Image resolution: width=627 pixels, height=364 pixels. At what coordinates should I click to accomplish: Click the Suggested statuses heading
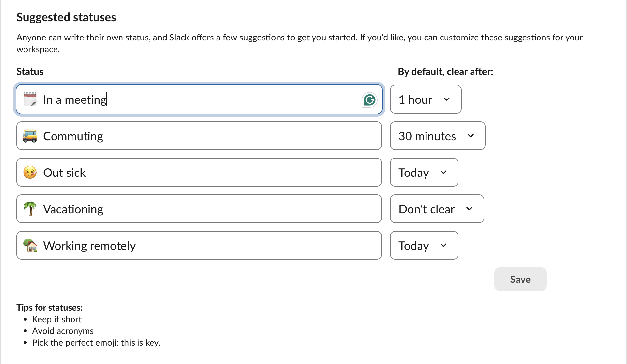pyautogui.click(x=66, y=17)
